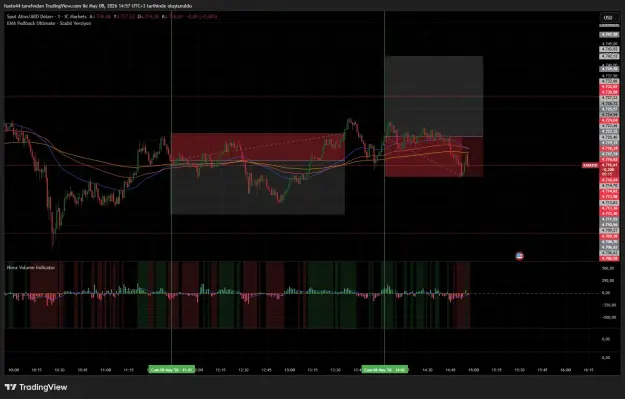Click the 12:30 time axis label
Image resolution: width=625 pixels, height=399 pixels.
(244, 370)
